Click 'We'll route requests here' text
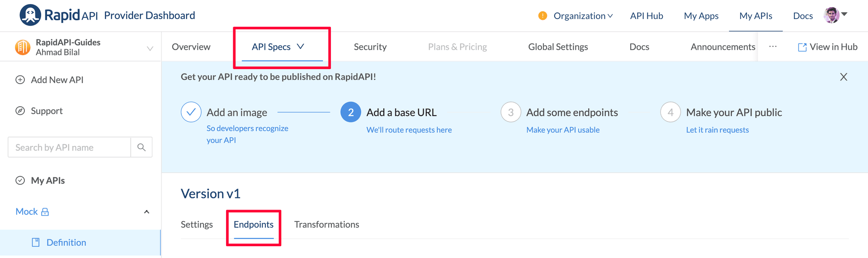Screen dimensions: 868x258 pos(409,130)
